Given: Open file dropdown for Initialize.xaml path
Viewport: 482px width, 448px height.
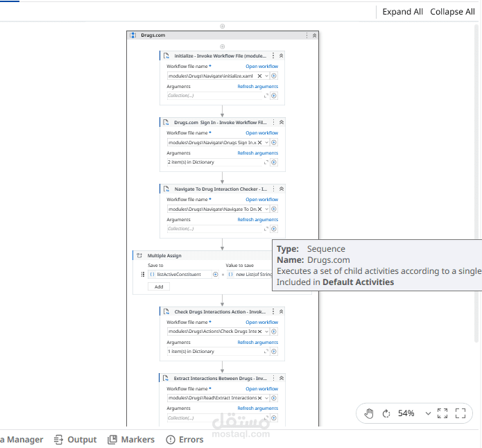Looking at the screenshot, I should tap(266, 76).
